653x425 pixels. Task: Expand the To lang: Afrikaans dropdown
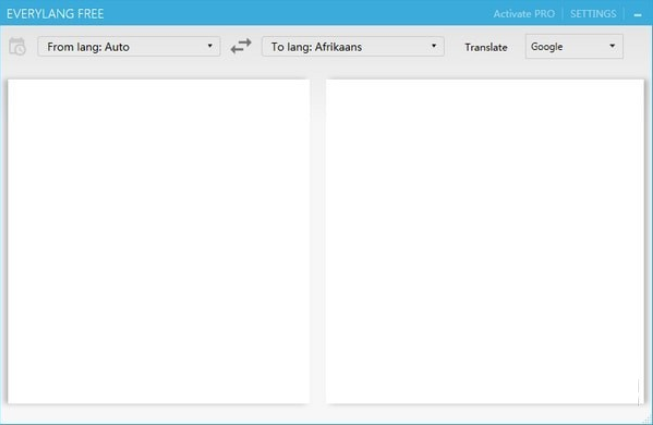tap(353, 47)
